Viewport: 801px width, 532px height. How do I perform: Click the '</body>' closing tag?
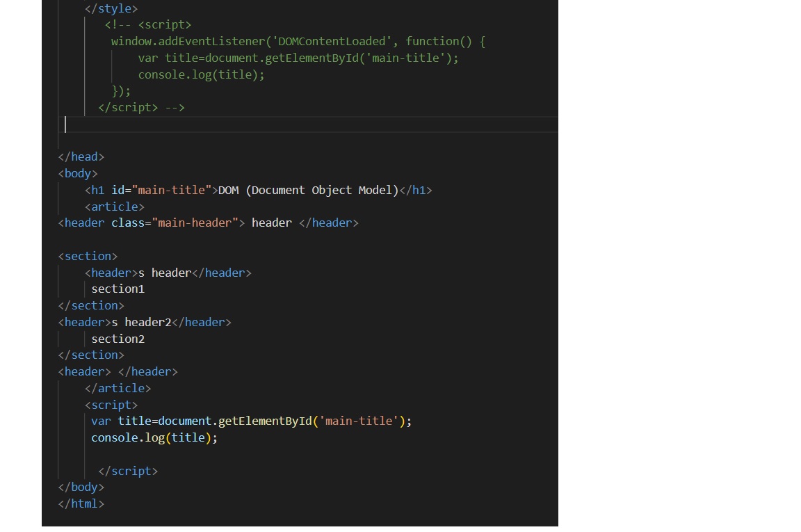pos(81,487)
